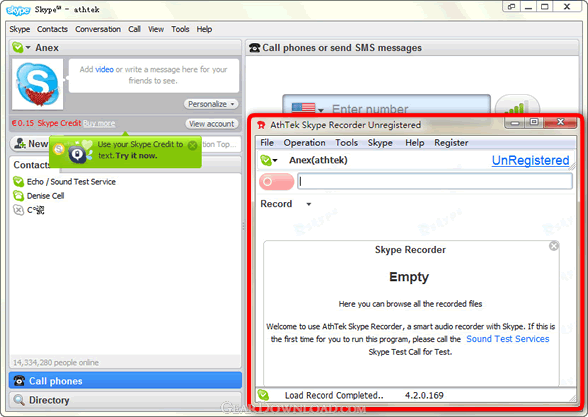
Task: Select the Denise Cell contact
Action: pos(39,196)
